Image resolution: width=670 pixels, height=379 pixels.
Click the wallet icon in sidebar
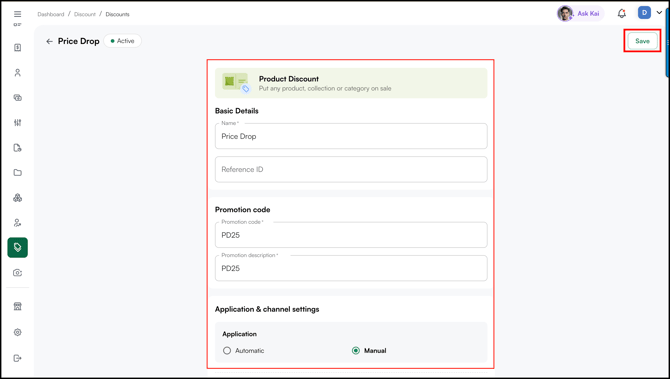18,97
